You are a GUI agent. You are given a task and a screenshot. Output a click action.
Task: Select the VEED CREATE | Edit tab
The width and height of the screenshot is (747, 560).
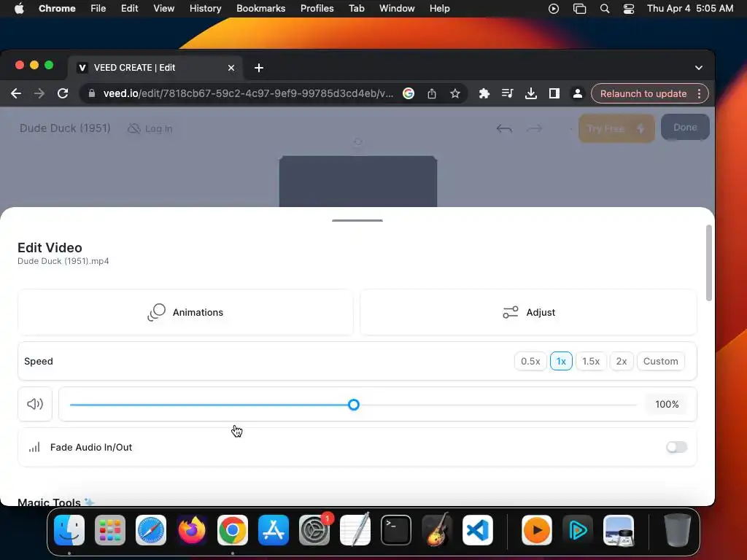(155, 68)
